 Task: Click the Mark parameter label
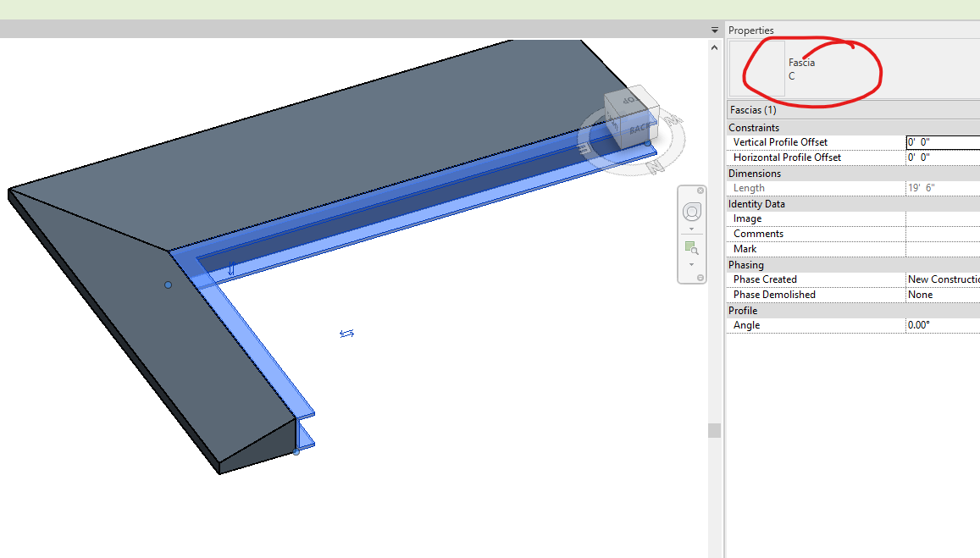pyautogui.click(x=745, y=249)
